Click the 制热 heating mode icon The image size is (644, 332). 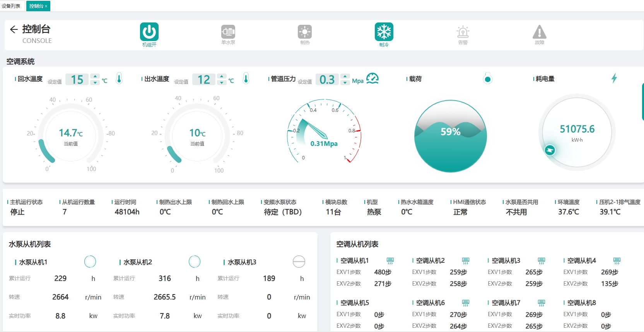point(305,32)
